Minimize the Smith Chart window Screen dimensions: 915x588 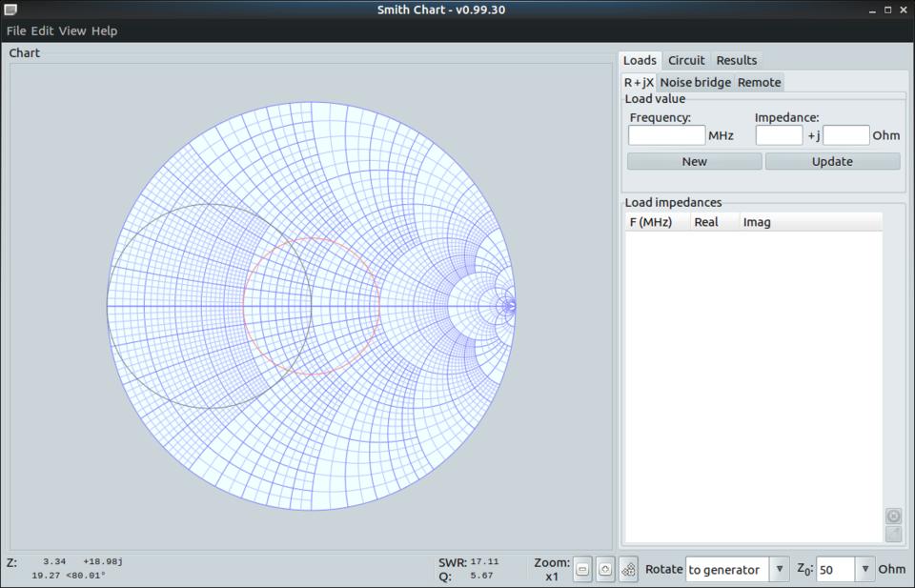tap(872, 10)
